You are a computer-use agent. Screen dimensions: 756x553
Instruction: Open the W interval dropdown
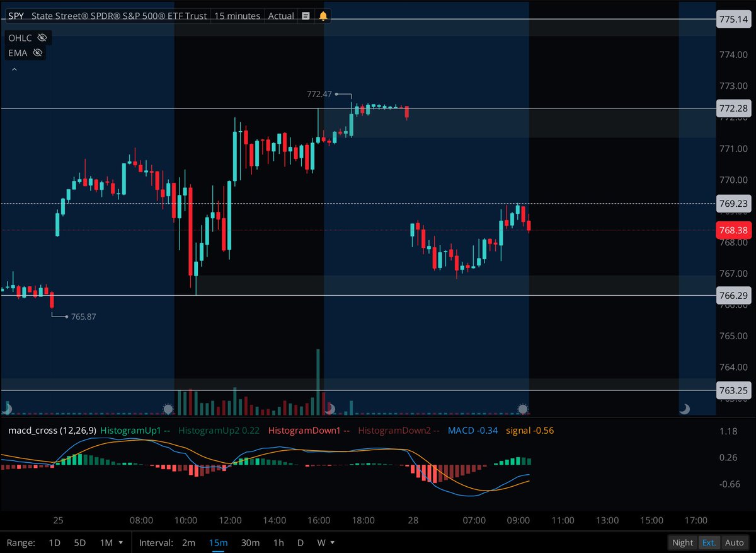324,542
